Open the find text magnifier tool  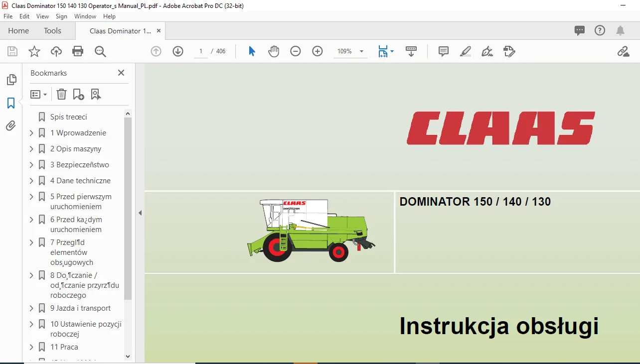point(101,51)
